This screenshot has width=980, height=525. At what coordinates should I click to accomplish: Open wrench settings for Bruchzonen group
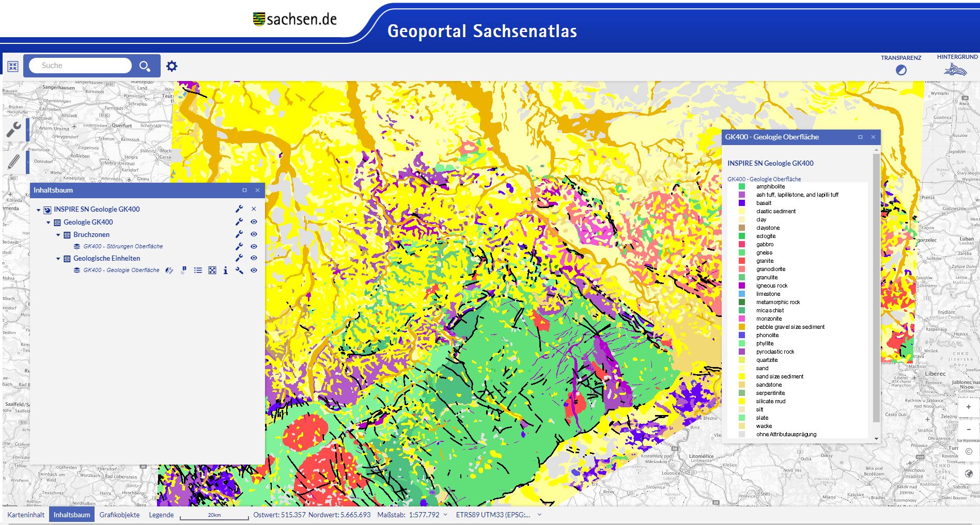239,234
